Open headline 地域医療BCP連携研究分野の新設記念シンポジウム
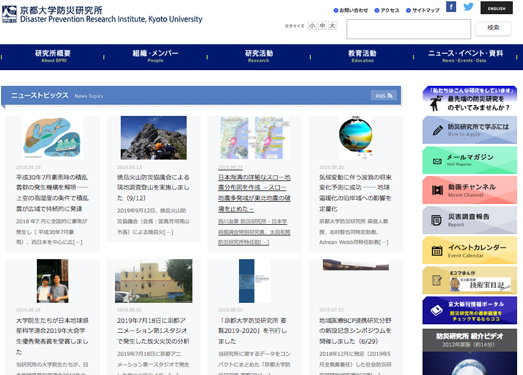523x375 pixels. pyautogui.click(x=356, y=331)
